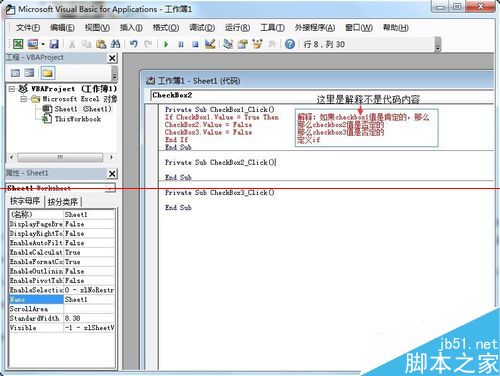Stop execution with the Reset icon
The image size is (500, 376).
(195, 44)
